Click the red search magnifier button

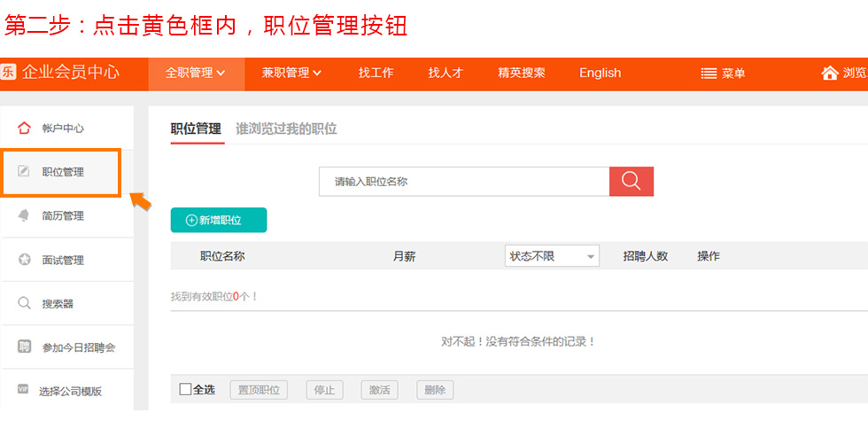click(631, 181)
